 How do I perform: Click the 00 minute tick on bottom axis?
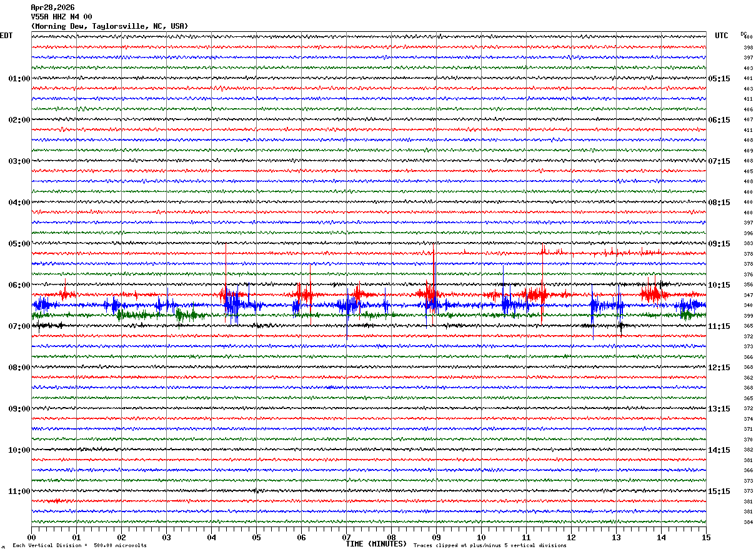31,537
